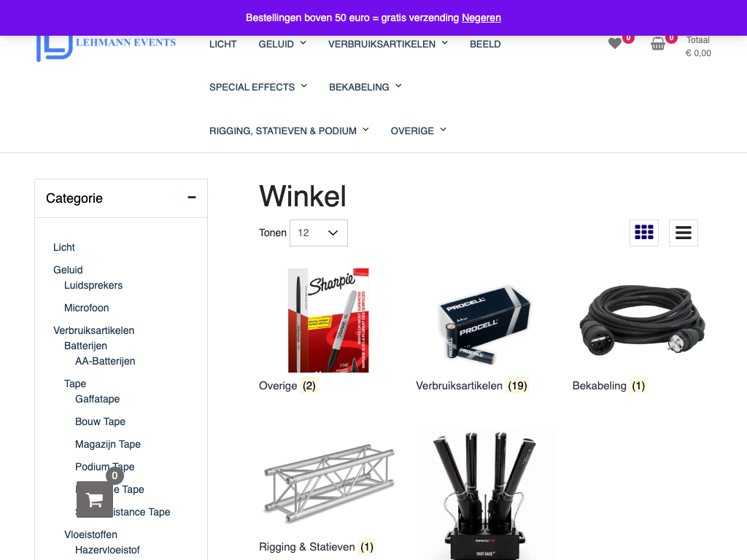Click the Lehmann Events logo

click(x=107, y=47)
